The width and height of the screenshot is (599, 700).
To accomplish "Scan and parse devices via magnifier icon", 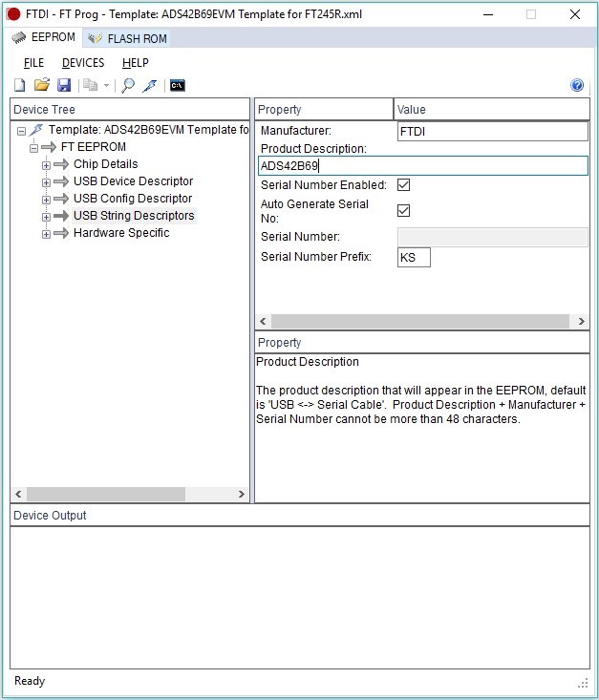I will pos(128,85).
